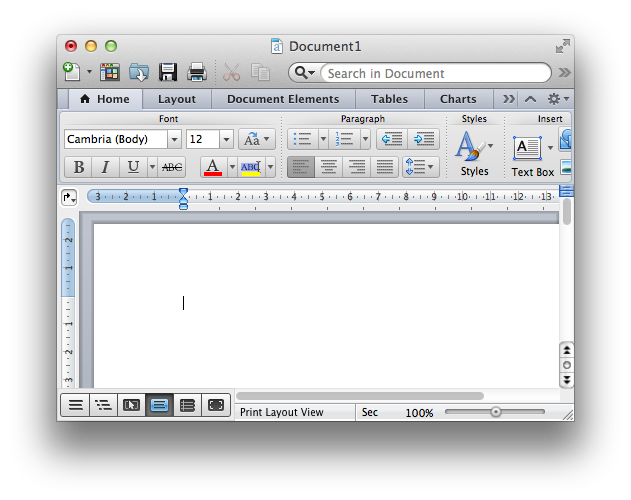
Task: Open the numbering style dropdown arrow
Action: 365,139
